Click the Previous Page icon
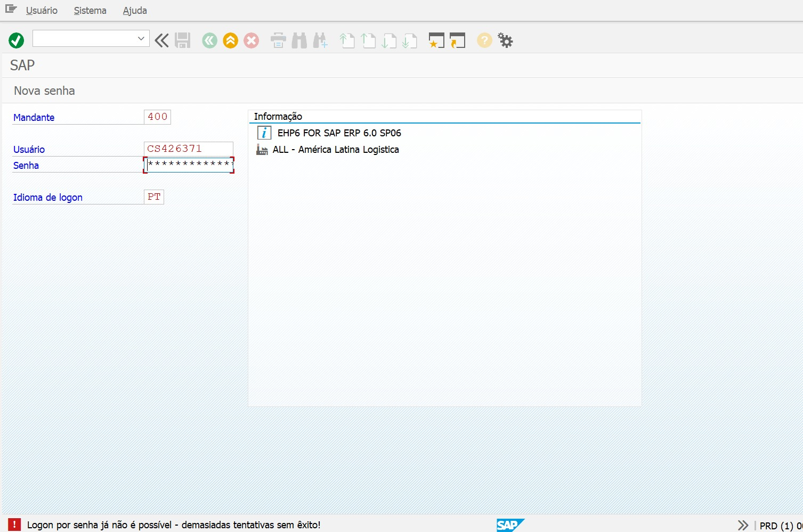 [x=368, y=40]
